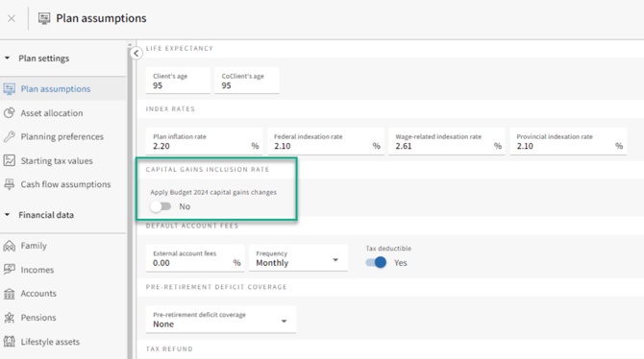
Task: Collapse the Financial data section
Action: 7,215
